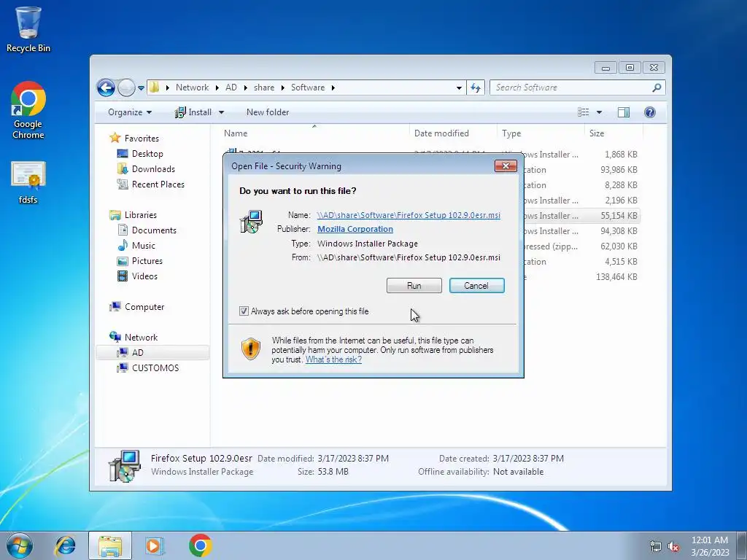Uncheck Always ask before opening this file
Image resolution: width=747 pixels, height=560 pixels.
[244, 311]
